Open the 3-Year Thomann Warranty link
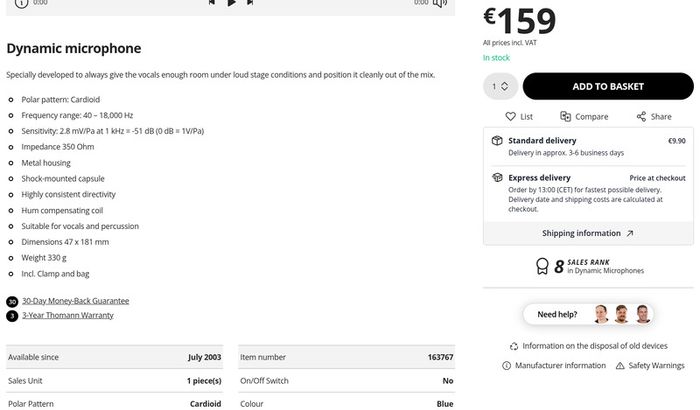700x410 pixels. coord(68,315)
